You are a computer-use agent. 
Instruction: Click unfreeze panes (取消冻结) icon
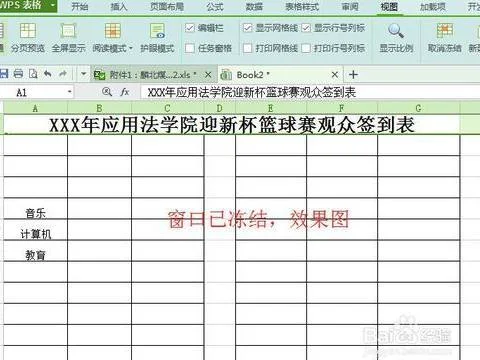[x=445, y=31]
